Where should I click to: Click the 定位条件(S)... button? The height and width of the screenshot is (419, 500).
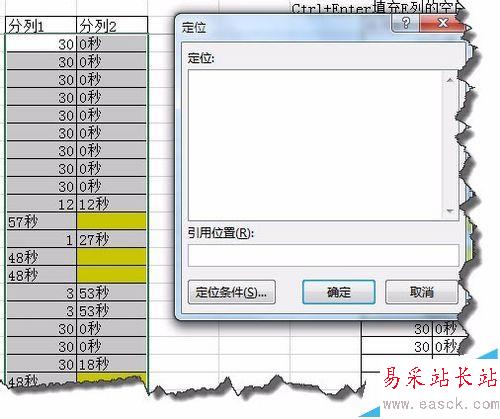click(x=232, y=292)
